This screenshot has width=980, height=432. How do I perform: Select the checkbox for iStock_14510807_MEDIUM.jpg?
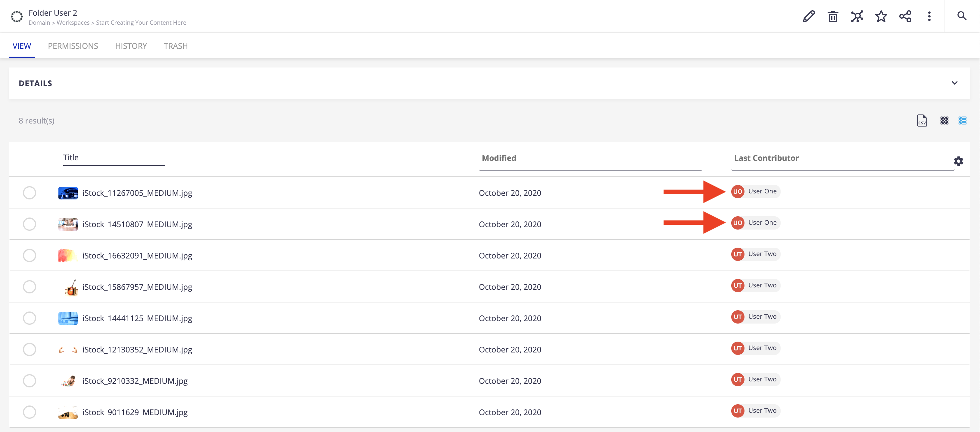(x=30, y=223)
